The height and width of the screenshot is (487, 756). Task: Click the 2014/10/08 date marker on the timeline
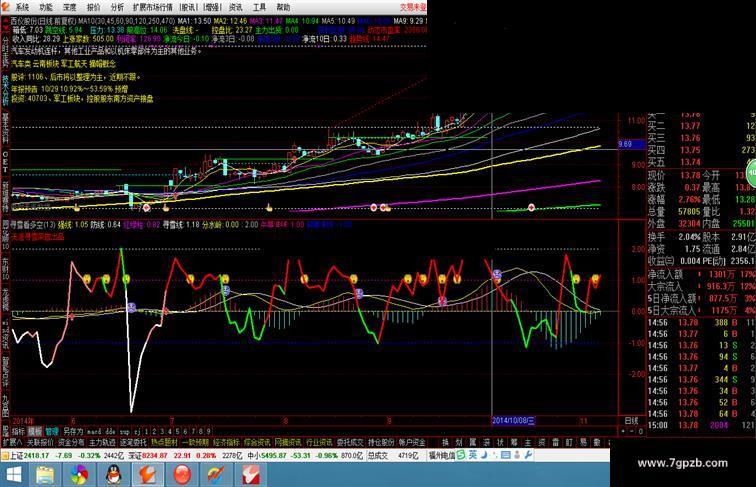(513, 420)
